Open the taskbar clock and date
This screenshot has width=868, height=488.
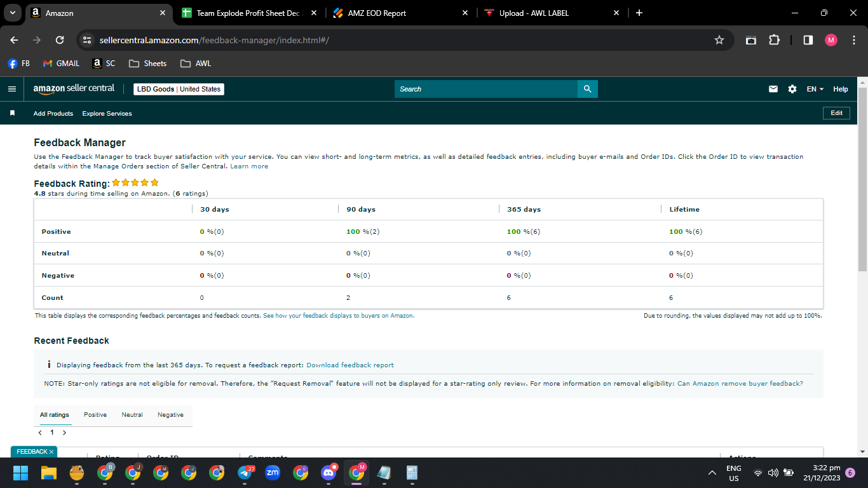[x=822, y=473]
